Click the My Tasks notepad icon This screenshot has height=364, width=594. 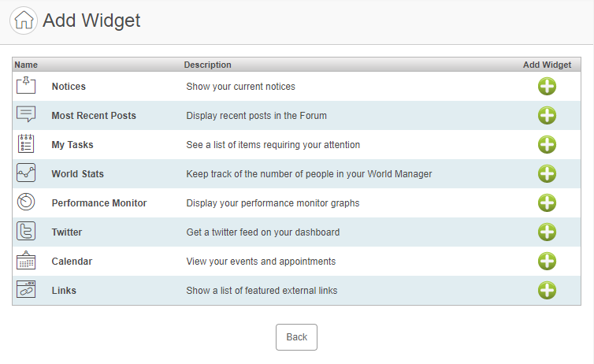pos(26,143)
